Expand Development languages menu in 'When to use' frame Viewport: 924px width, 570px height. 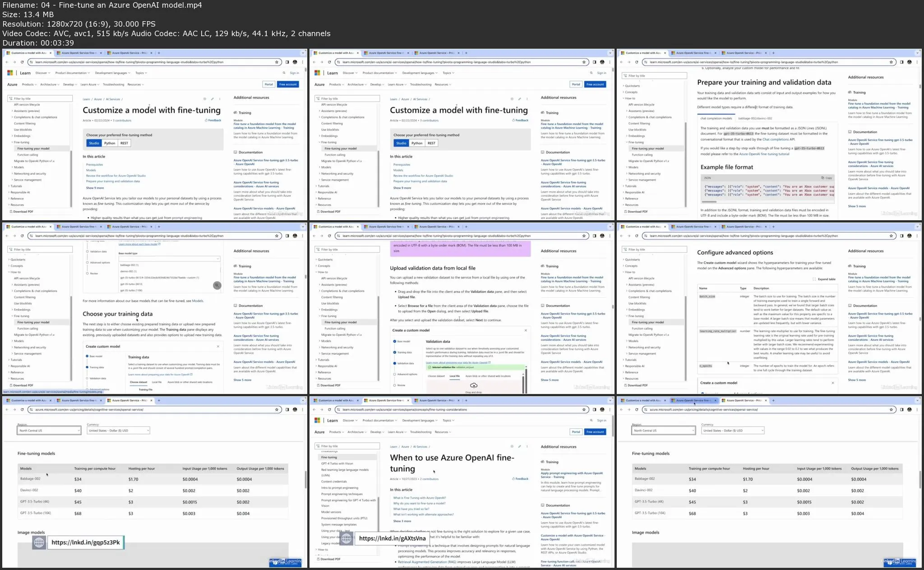(419, 420)
